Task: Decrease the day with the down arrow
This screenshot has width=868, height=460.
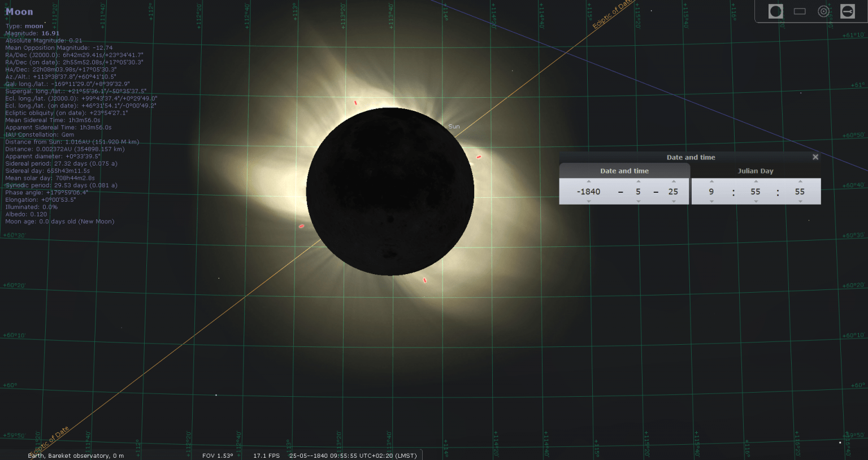Action: click(x=673, y=201)
